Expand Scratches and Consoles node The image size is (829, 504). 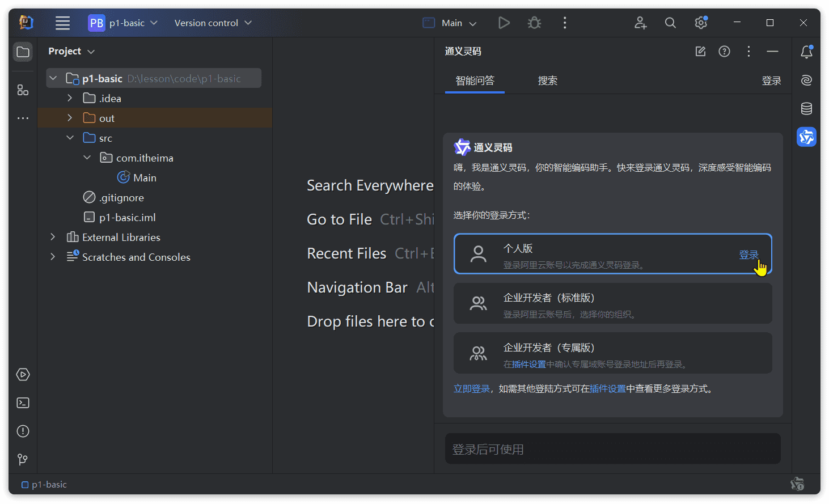(53, 257)
